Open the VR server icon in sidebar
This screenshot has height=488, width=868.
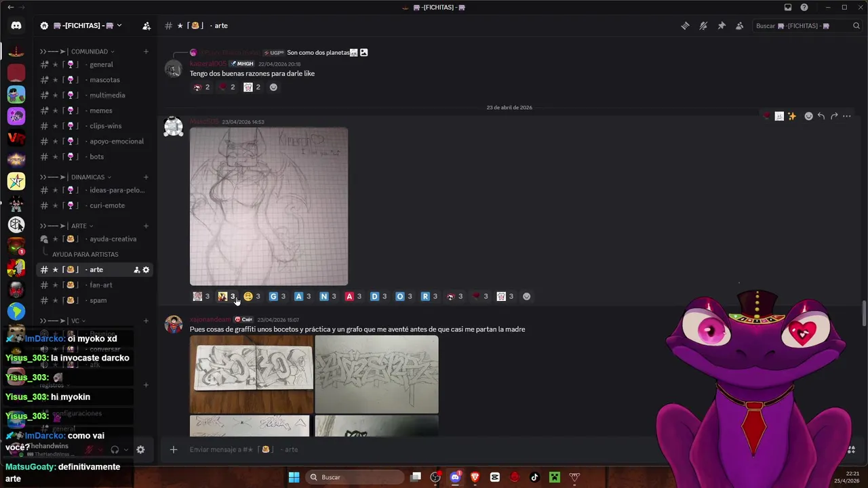click(x=16, y=138)
